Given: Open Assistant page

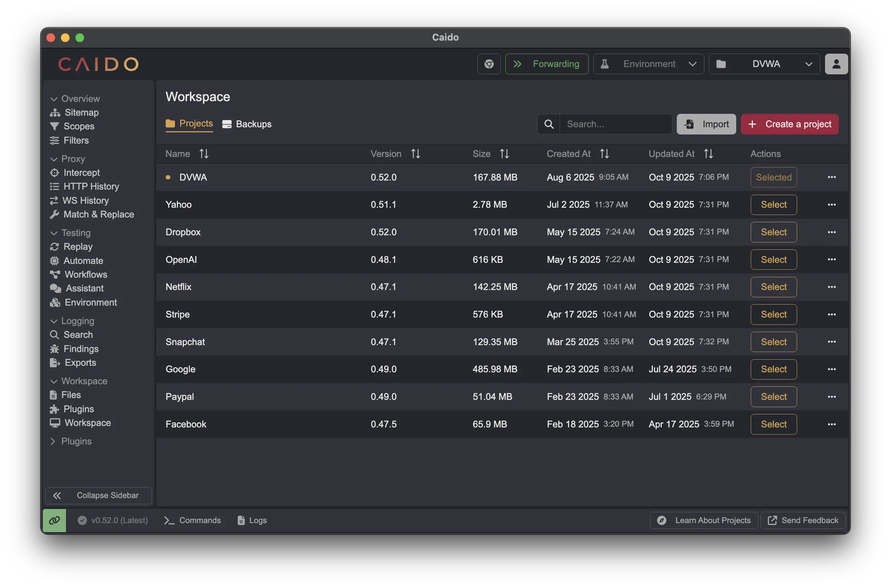Looking at the screenshot, I should tap(77, 288).
